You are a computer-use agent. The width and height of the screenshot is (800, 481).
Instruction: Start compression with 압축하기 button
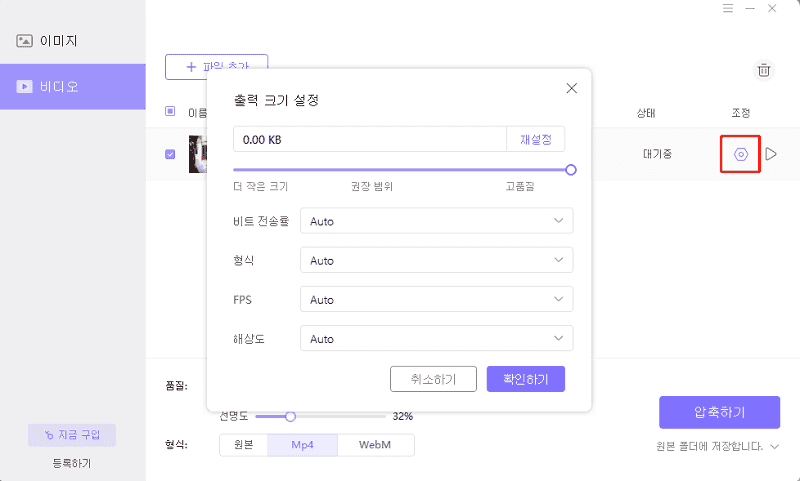(x=719, y=412)
